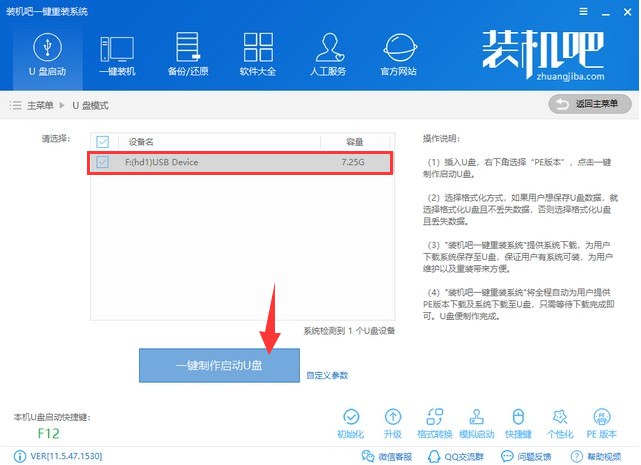The height and width of the screenshot is (465, 641).
Task: Click 一键制作启动U盘 button
Action: pyautogui.click(x=218, y=366)
